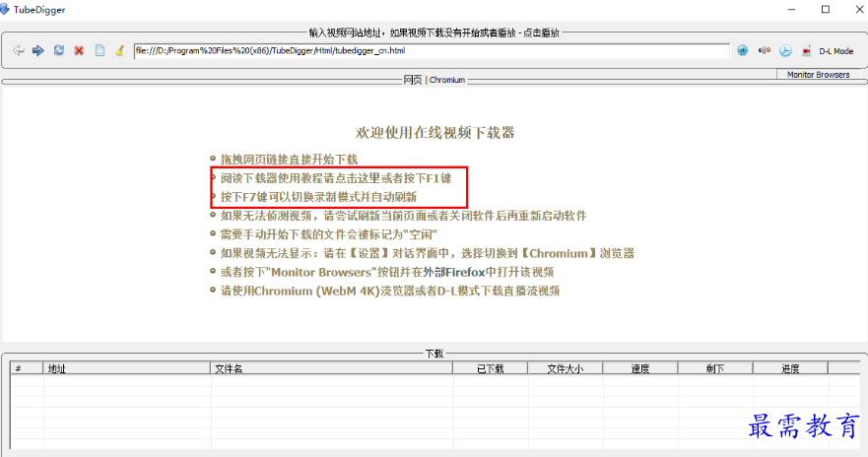Sort by the 已下载 column header
868x457 pixels.
(491, 368)
